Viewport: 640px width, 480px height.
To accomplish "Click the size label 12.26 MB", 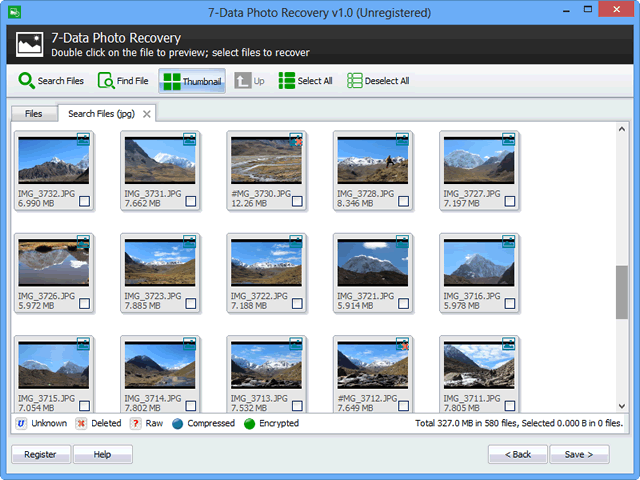I will click(x=249, y=203).
